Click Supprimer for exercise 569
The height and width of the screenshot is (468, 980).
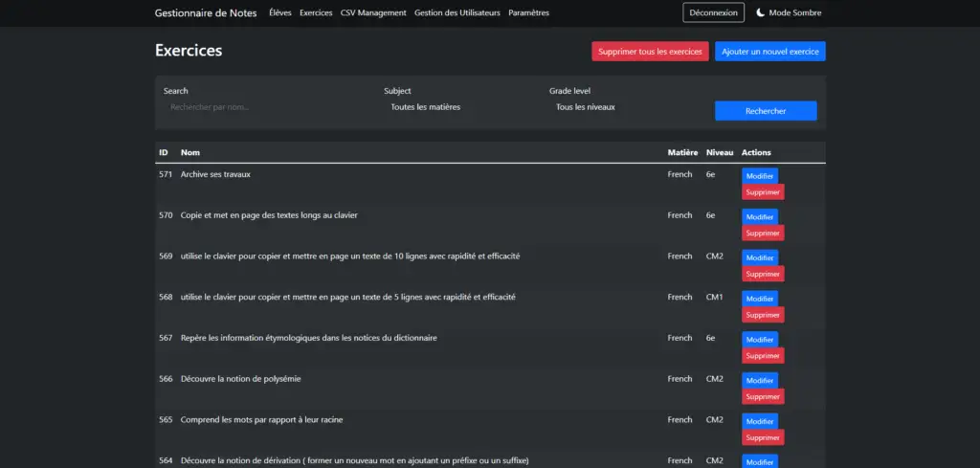point(763,274)
